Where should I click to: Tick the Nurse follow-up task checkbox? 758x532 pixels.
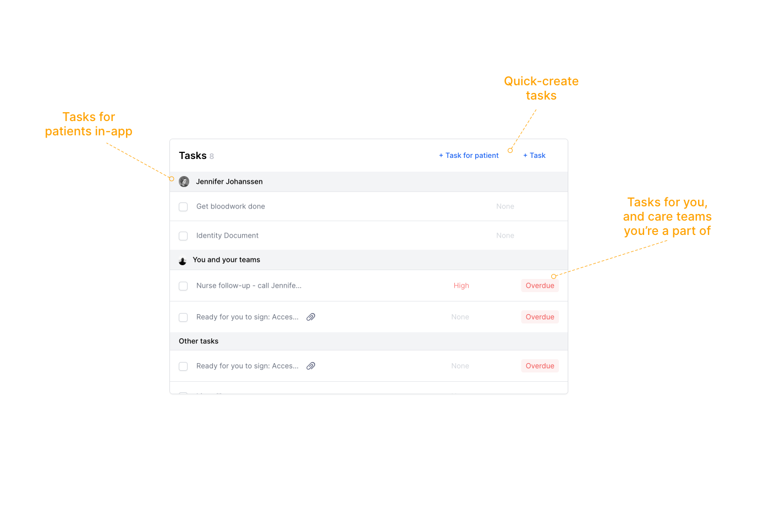(x=184, y=286)
